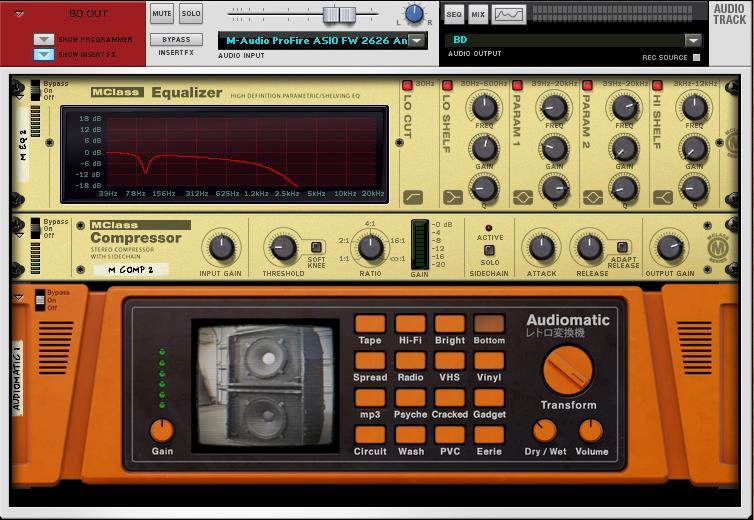Click the blue pan knob
The width and height of the screenshot is (754, 520).
tap(414, 14)
